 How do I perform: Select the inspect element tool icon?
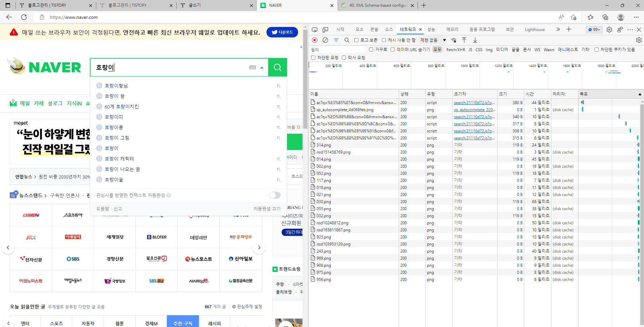click(x=315, y=30)
